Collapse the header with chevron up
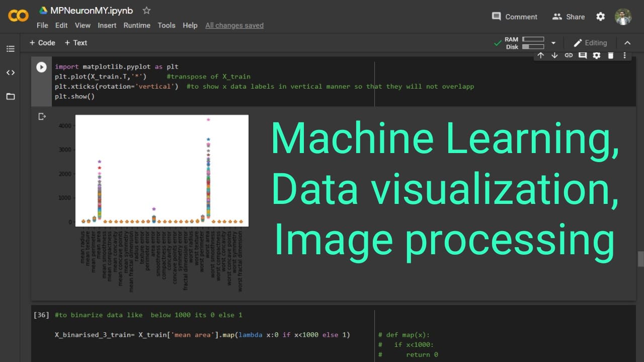Screen dimensions: 644x362 [627, 43]
